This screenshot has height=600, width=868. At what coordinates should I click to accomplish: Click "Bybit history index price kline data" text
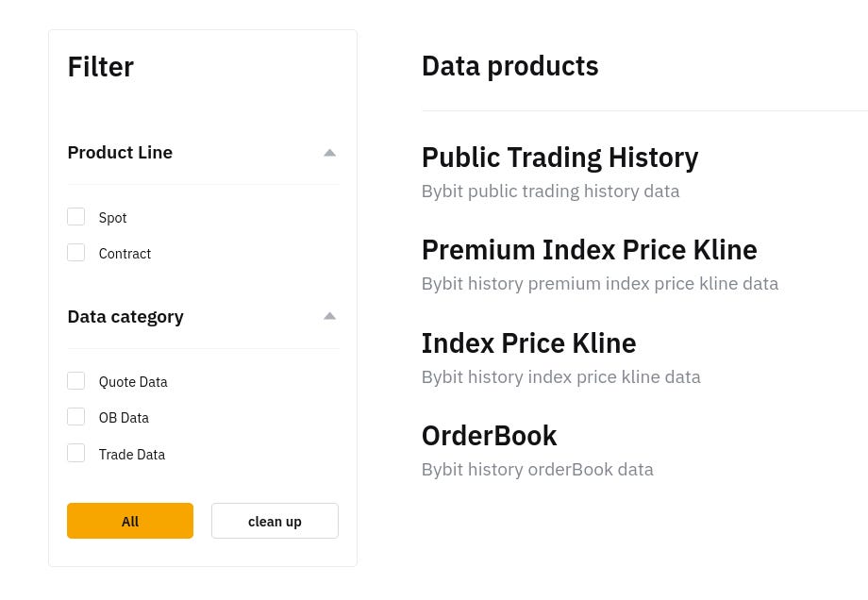(560, 377)
